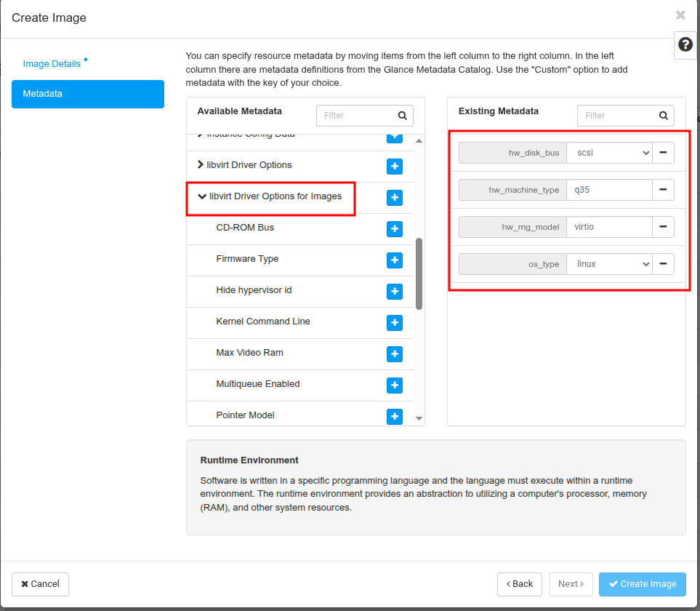
Task: Go back with the Back button
Action: point(519,584)
